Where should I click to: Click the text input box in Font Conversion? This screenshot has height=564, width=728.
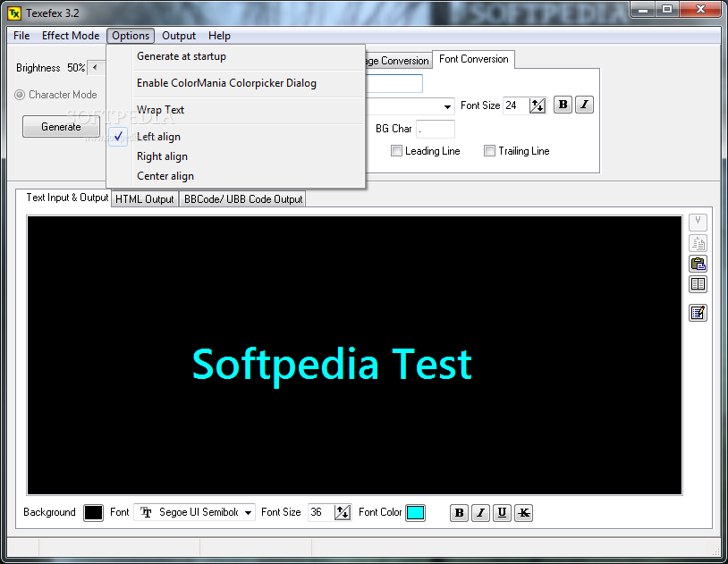(x=394, y=83)
